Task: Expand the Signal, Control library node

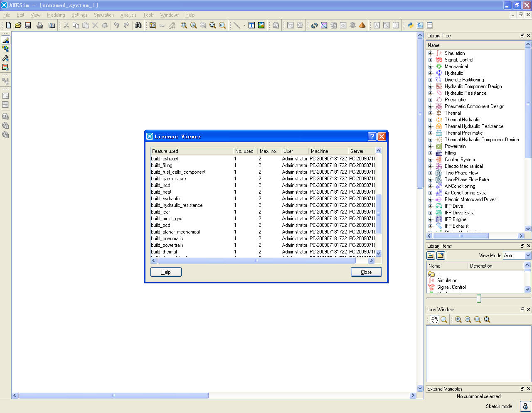Action: click(431, 60)
